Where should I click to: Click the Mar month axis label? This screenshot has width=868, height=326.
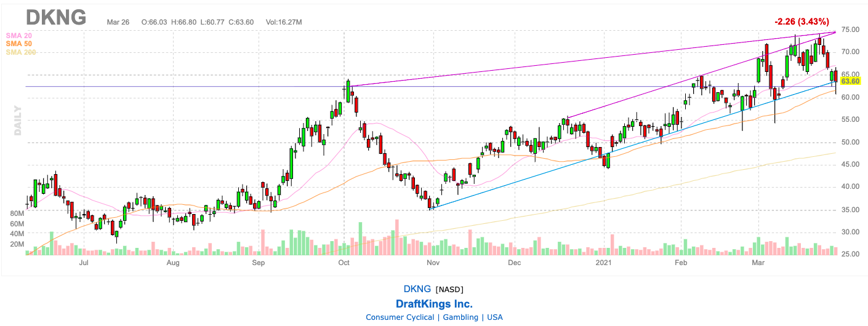759,263
